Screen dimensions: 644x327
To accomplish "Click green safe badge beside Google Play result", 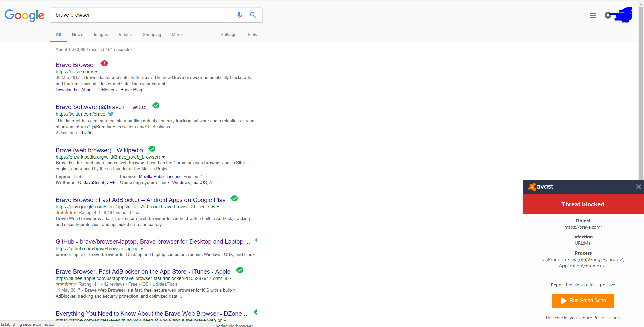I will click(x=234, y=198).
